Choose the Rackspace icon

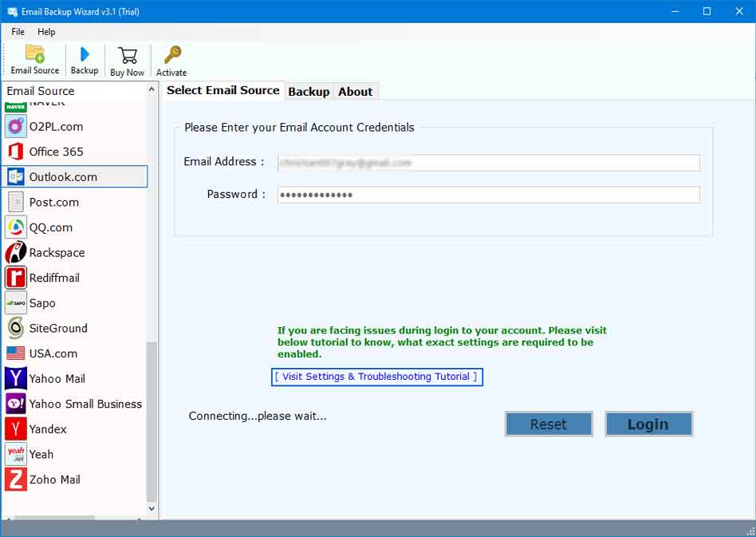[16, 252]
